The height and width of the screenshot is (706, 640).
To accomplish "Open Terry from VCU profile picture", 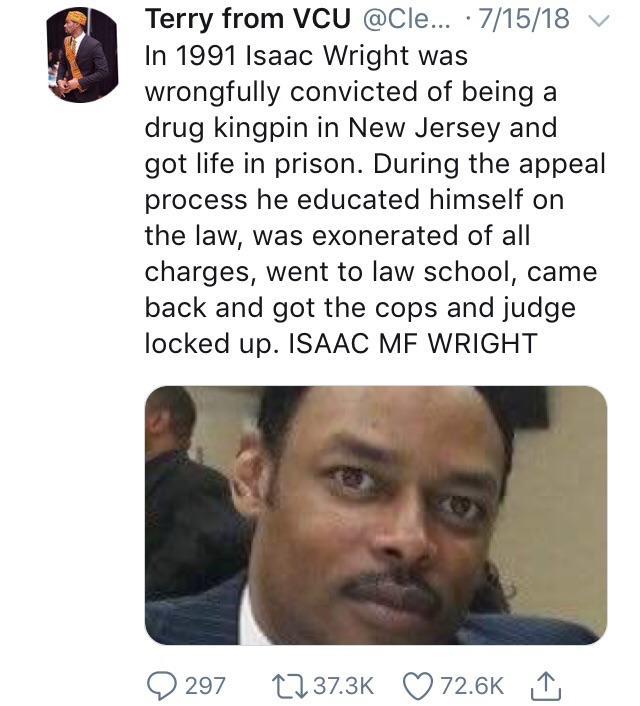I will coord(83,55).
